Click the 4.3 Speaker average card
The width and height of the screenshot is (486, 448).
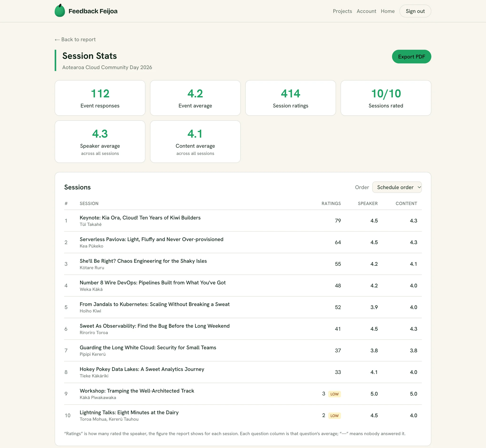[100, 142]
